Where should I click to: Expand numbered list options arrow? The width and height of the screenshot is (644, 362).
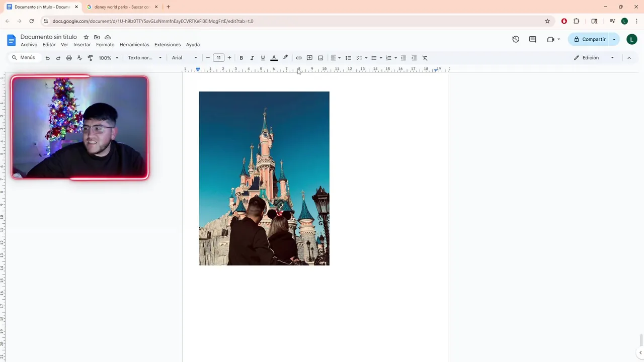[395, 58]
